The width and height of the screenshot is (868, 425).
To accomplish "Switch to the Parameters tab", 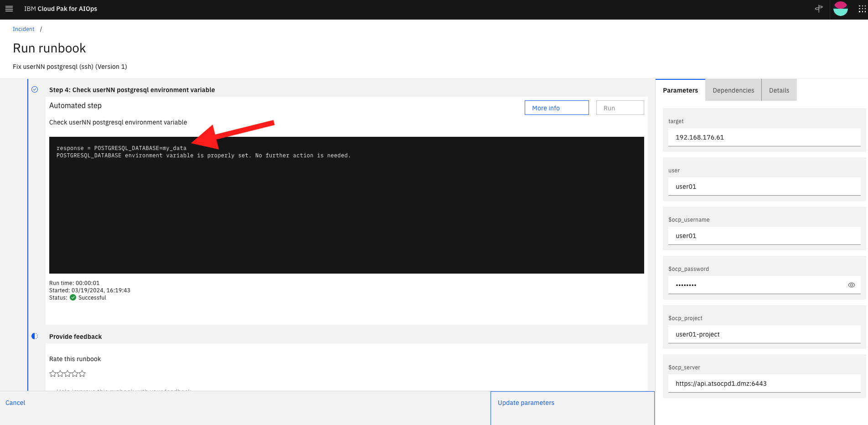I will [680, 90].
